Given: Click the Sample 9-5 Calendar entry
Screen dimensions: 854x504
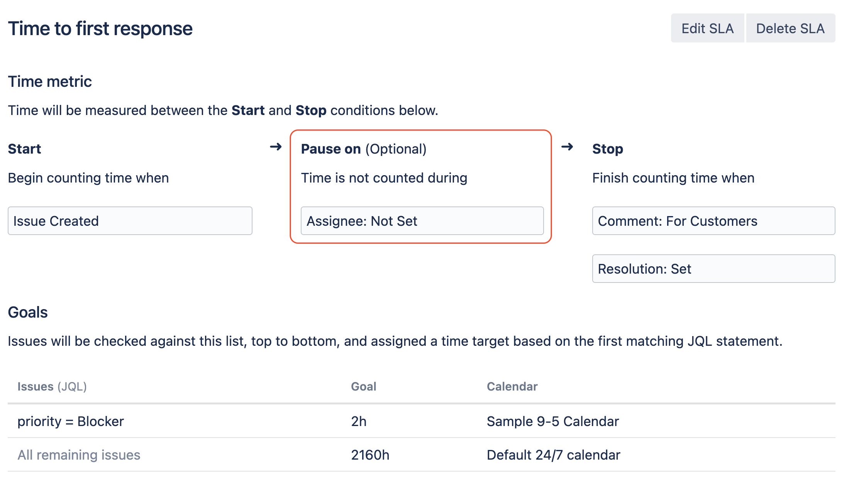Looking at the screenshot, I should (552, 421).
